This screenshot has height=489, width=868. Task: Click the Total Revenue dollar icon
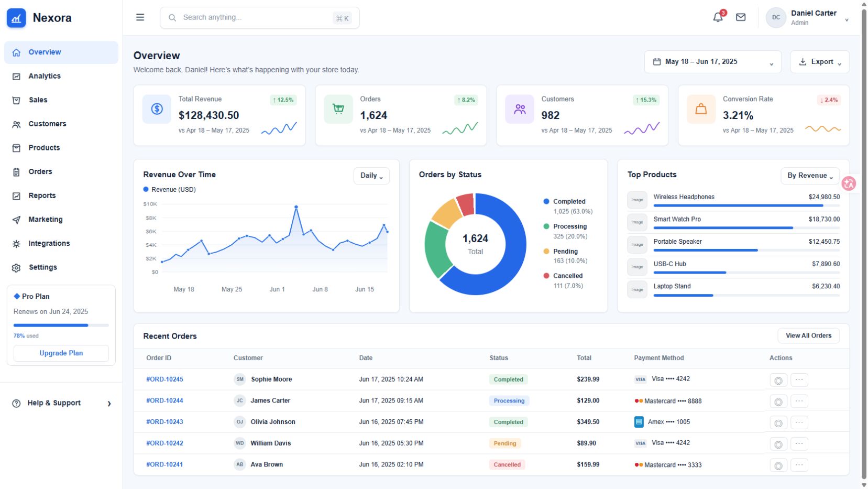tap(157, 109)
